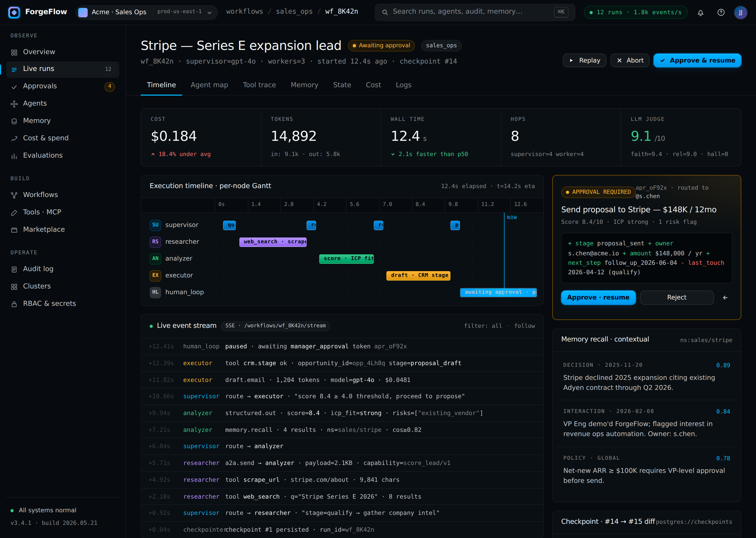This screenshot has height=538, width=756.
Task: Click the NOW timeline marker
Action: [x=512, y=218]
